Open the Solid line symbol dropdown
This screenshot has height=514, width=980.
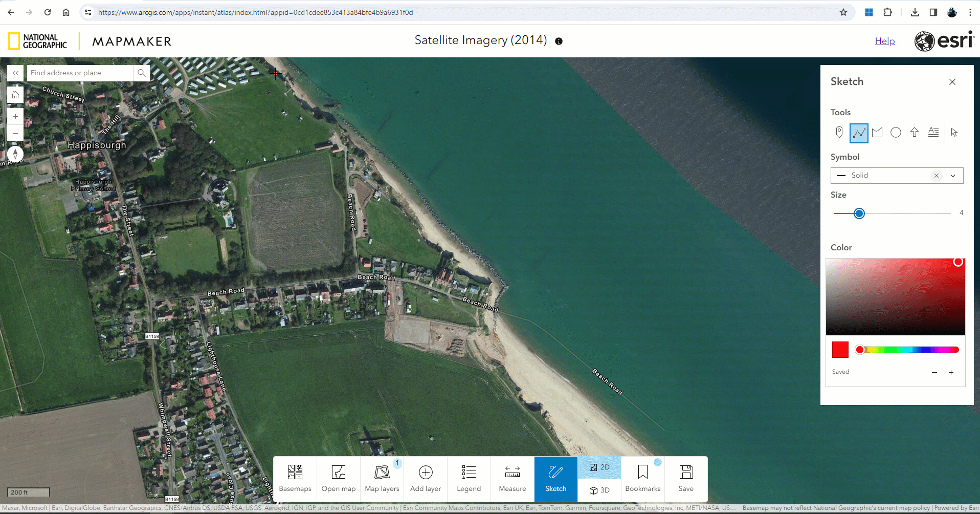[953, 175]
